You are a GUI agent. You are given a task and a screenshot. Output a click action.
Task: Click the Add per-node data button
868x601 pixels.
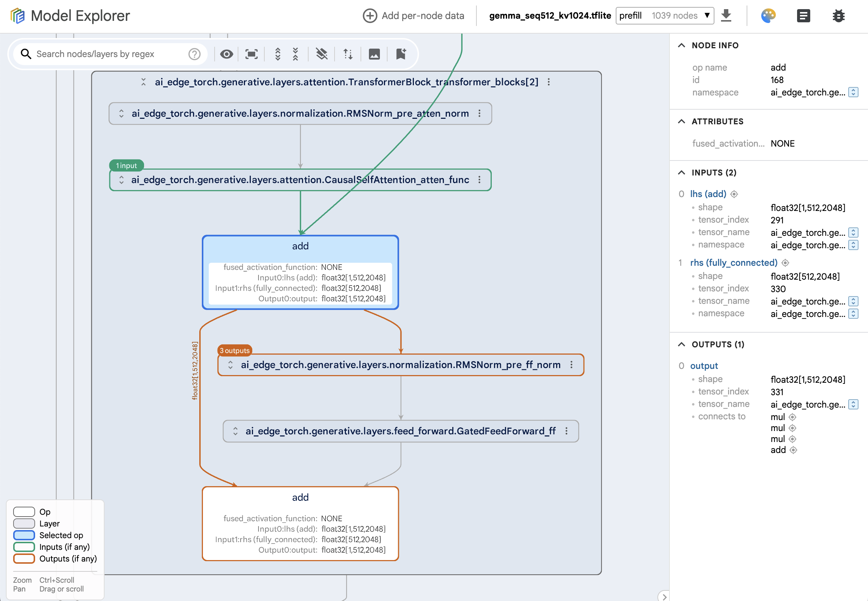pos(413,15)
